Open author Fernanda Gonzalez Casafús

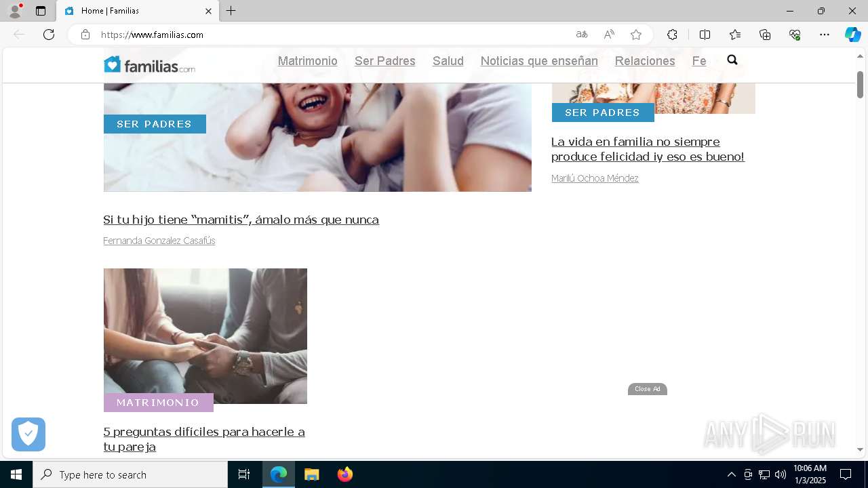pos(159,241)
